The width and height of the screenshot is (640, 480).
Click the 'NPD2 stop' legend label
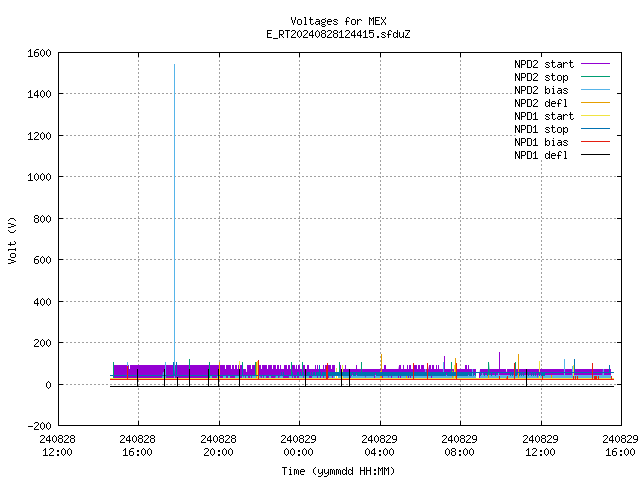tap(541, 77)
